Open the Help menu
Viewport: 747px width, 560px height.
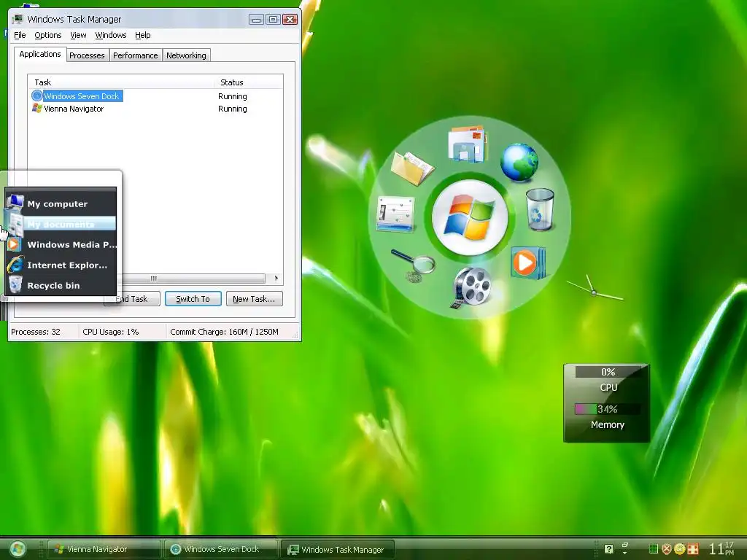142,35
